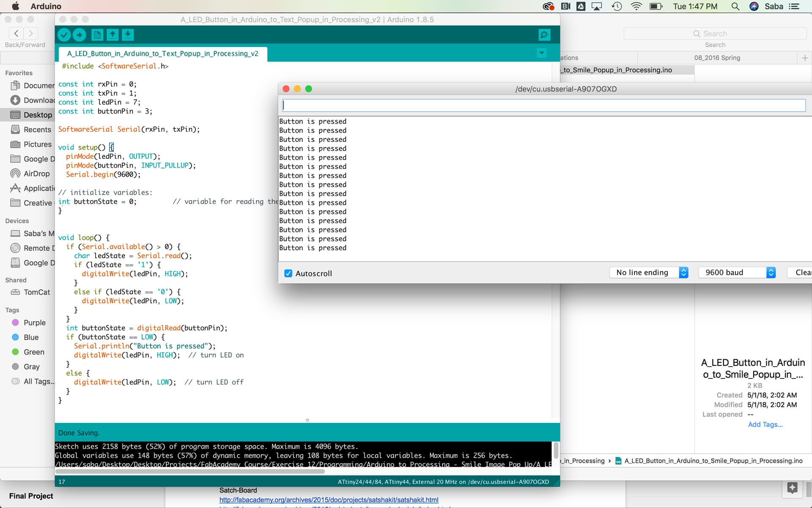Open the Serial Monitor magnifier icon
This screenshot has height=508, width=812.
(x=544, y=35)
